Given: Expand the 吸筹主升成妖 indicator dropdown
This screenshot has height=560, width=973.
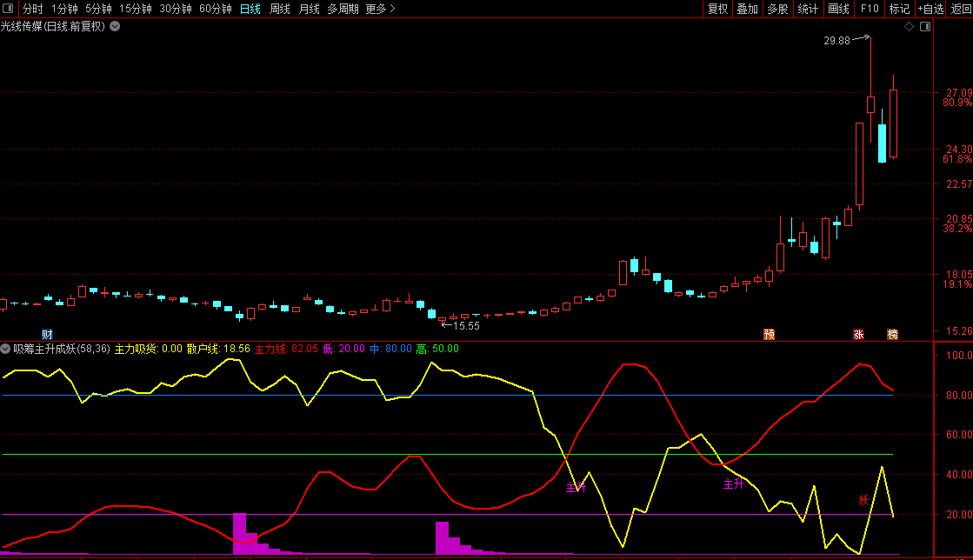Looking at the screenshot, I should pyautogui.click(x=6, y=349).
